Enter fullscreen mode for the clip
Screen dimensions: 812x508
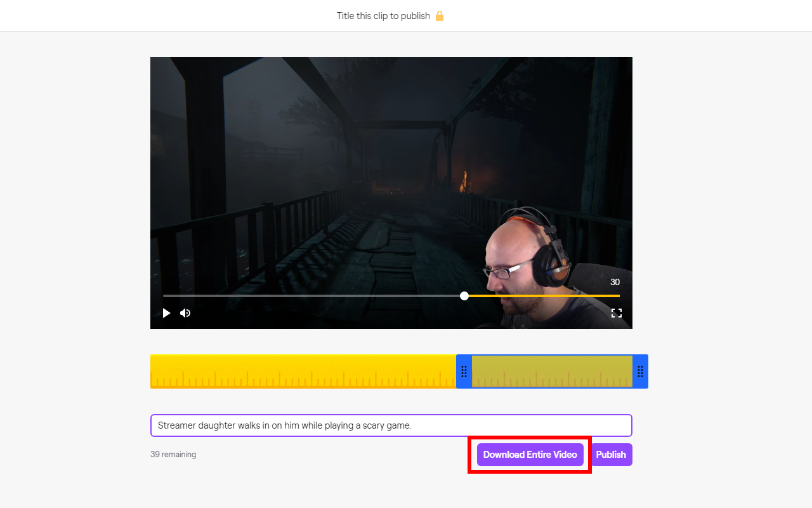point(617,313)
